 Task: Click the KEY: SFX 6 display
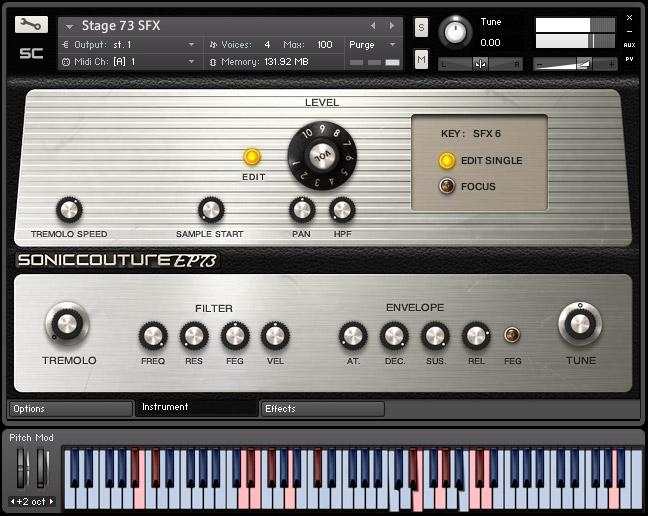[x=471, y=133]
